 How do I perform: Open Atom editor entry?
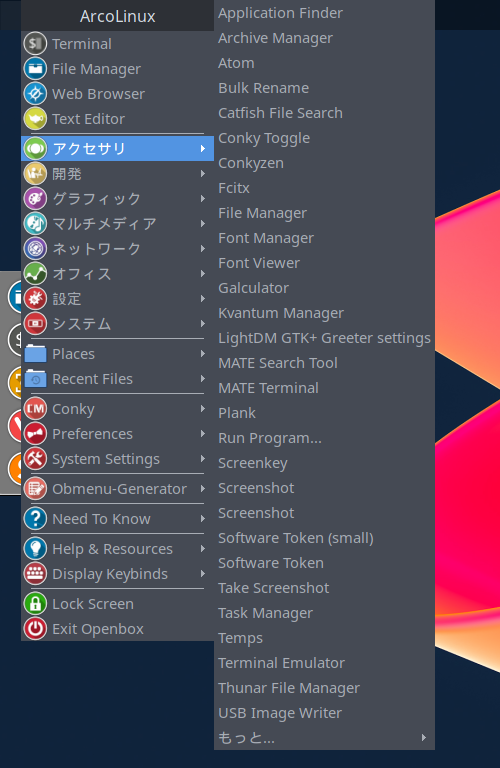point(324,63)
